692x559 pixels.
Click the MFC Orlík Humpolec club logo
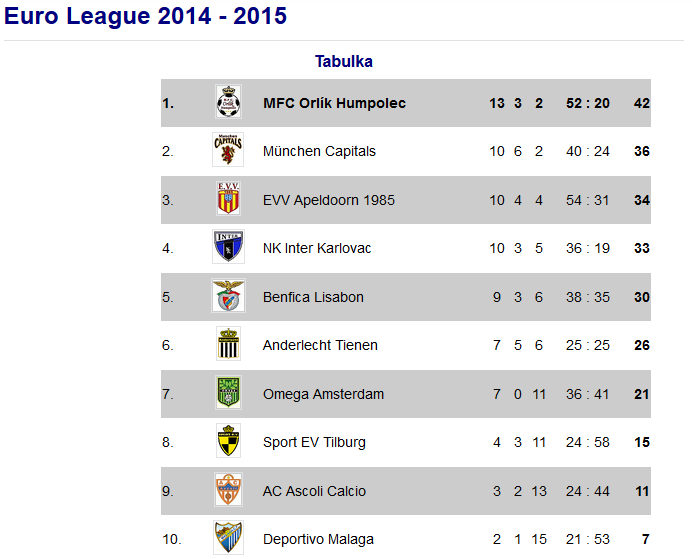click(228, 103)
